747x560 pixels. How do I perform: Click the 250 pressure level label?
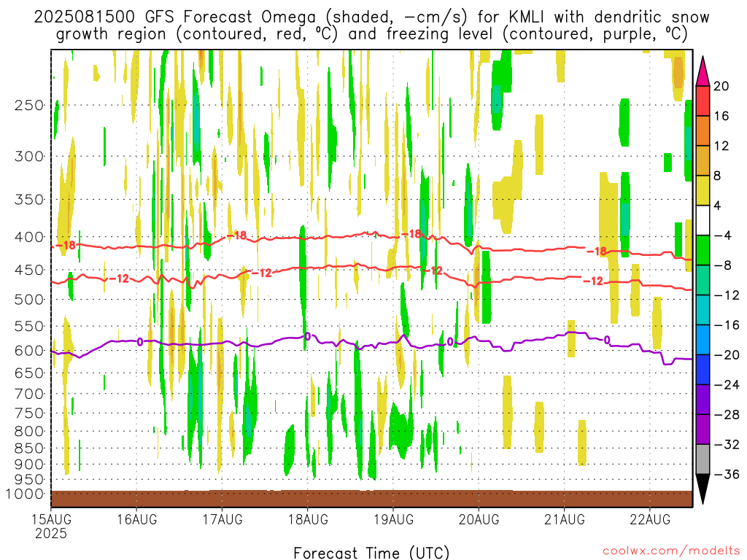point(29,105)
